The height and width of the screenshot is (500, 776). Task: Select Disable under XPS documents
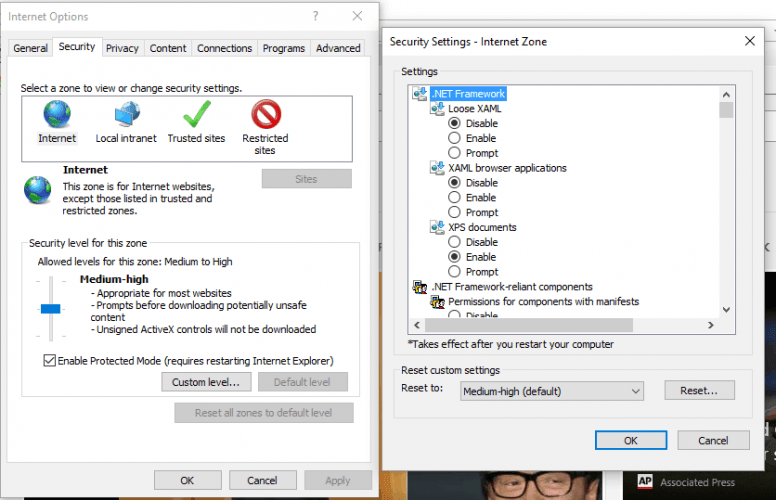[454, 242]
